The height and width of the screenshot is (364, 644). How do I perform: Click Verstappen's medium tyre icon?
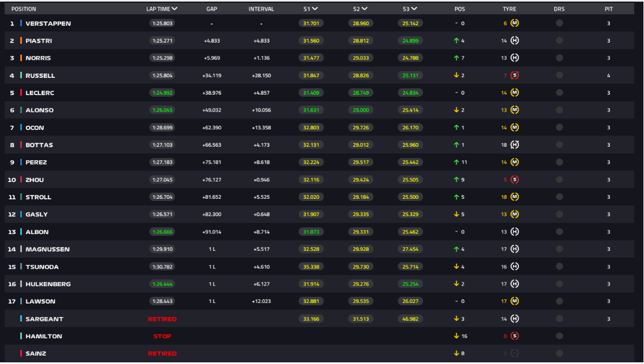[x=515, y=24]
